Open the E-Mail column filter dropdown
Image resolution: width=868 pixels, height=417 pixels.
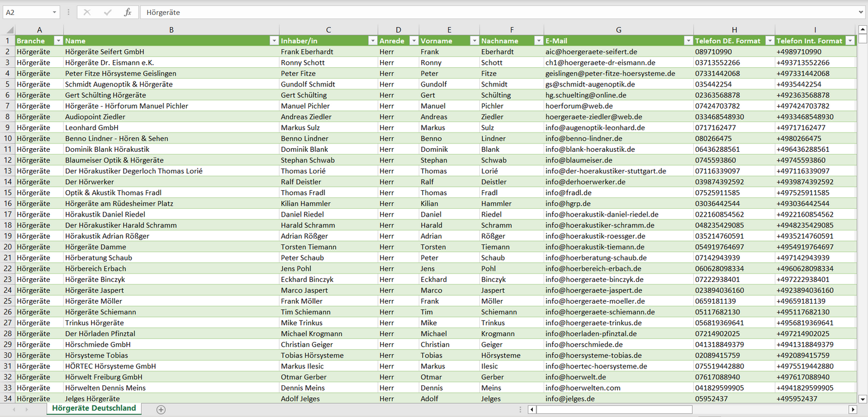688,41
